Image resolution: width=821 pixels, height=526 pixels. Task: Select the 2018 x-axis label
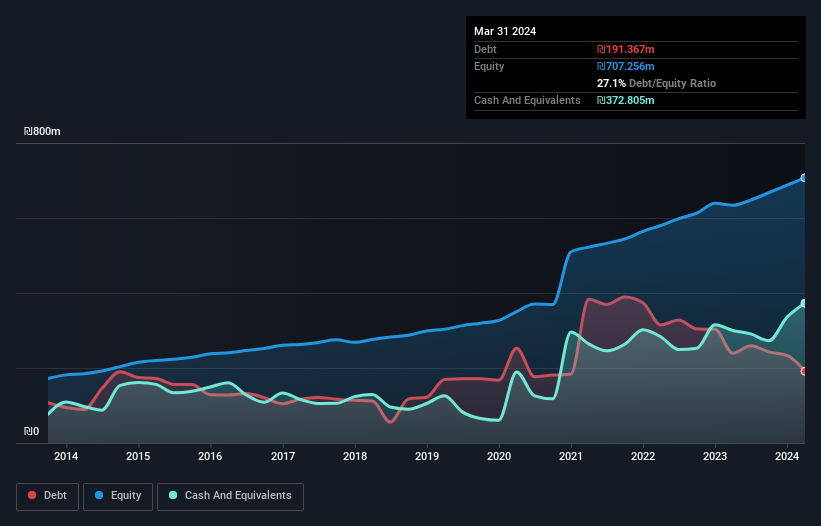[x=355, y=456]
